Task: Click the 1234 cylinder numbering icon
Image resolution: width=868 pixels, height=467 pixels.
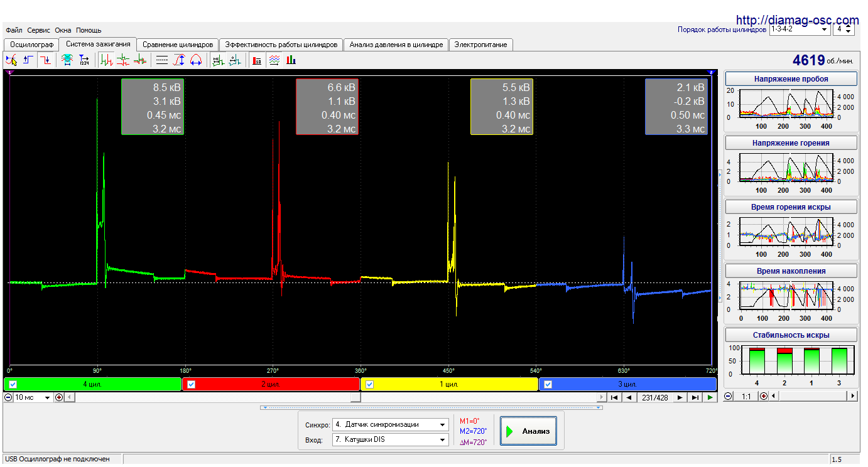Action: pyautogui.click(x=84, y=60)
